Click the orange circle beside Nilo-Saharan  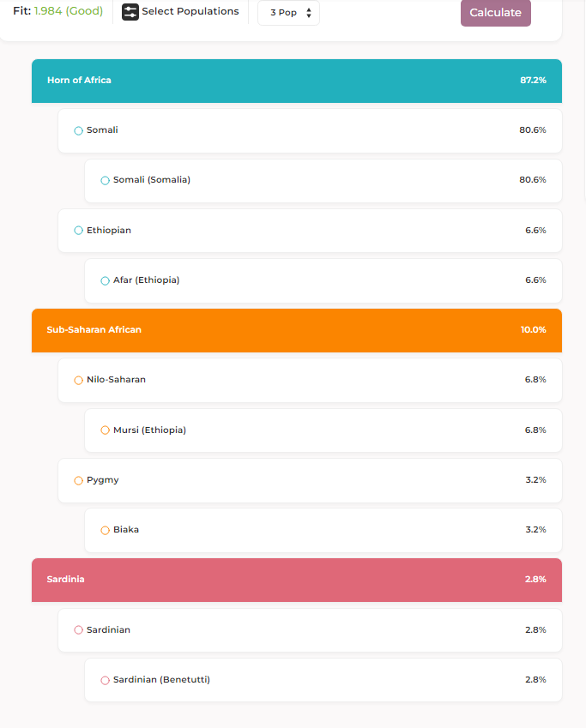click(79, 380)
